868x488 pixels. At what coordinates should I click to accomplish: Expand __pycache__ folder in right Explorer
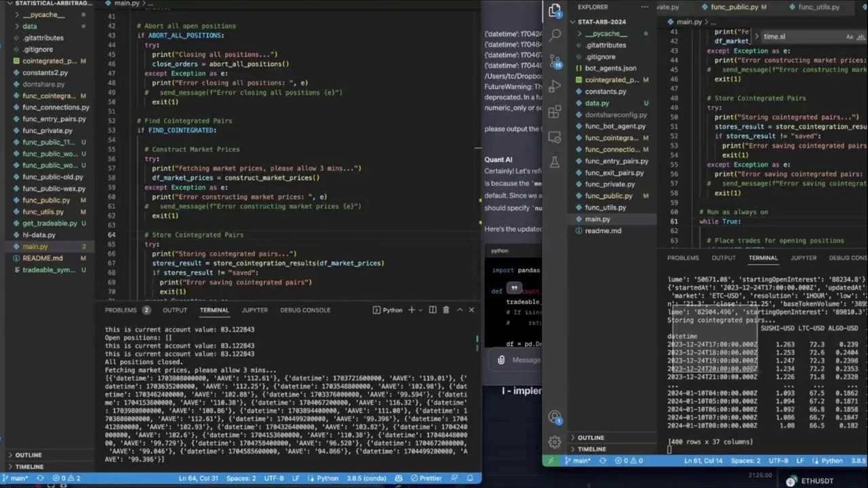(606, 33)
